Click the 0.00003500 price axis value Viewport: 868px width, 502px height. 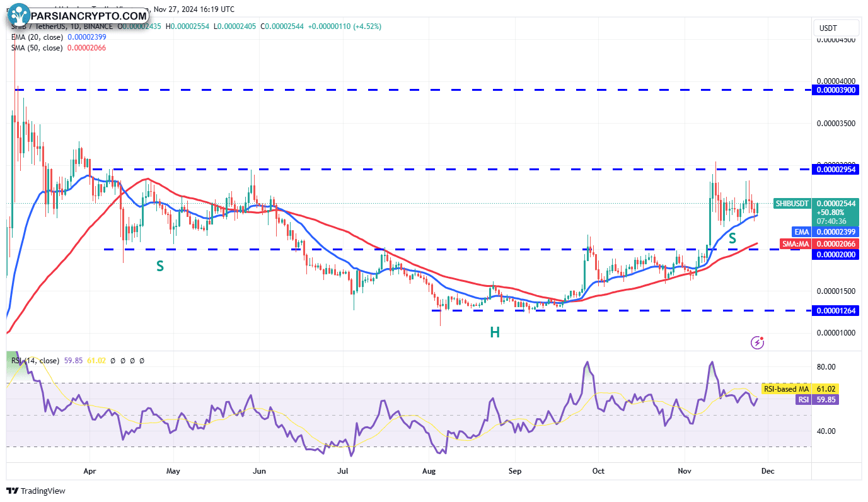[x=835, y=124]
